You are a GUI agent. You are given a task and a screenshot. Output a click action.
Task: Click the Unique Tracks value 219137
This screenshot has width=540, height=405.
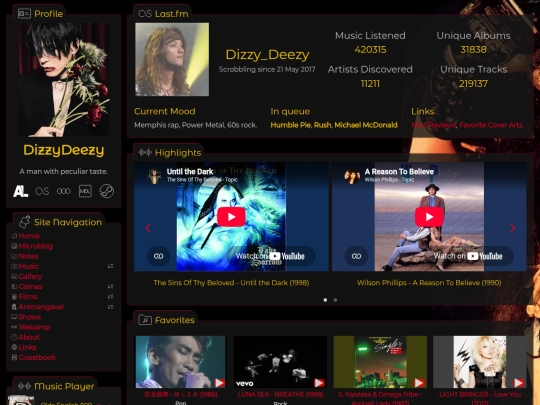point(474,84)
